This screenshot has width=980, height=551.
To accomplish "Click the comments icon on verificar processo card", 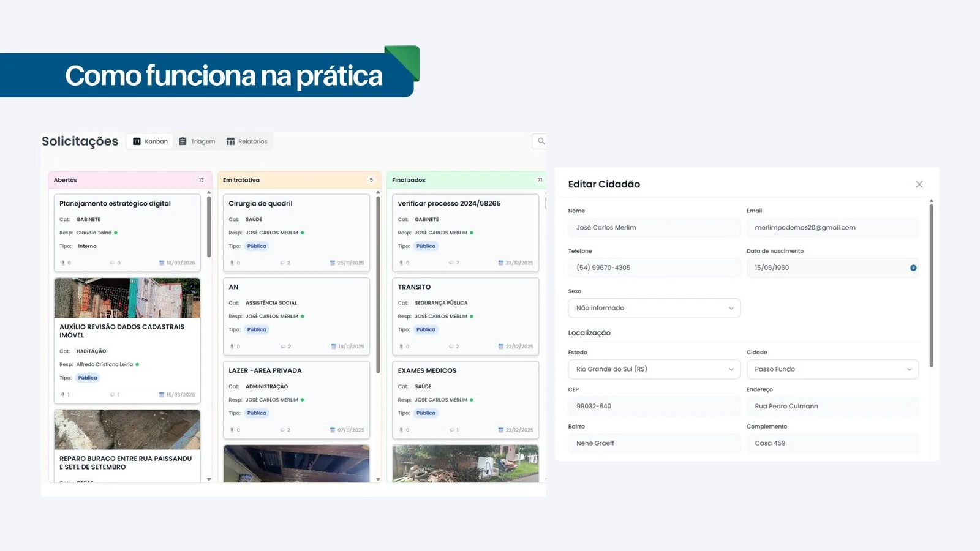I will (x=451, y=263).
